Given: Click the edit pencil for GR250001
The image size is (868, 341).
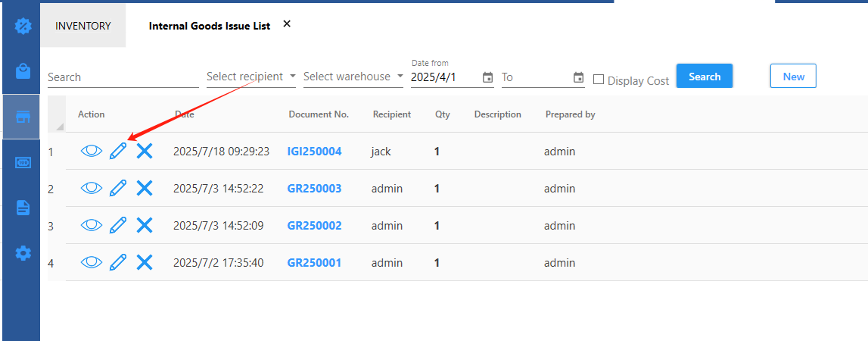Looking at the screenshot, I should [118, 263].
